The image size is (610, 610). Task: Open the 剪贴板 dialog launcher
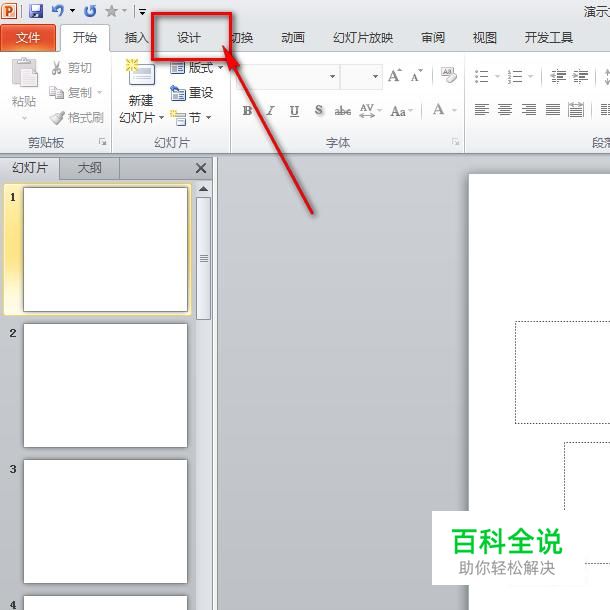pyautogui.click(x=103, y=142)
